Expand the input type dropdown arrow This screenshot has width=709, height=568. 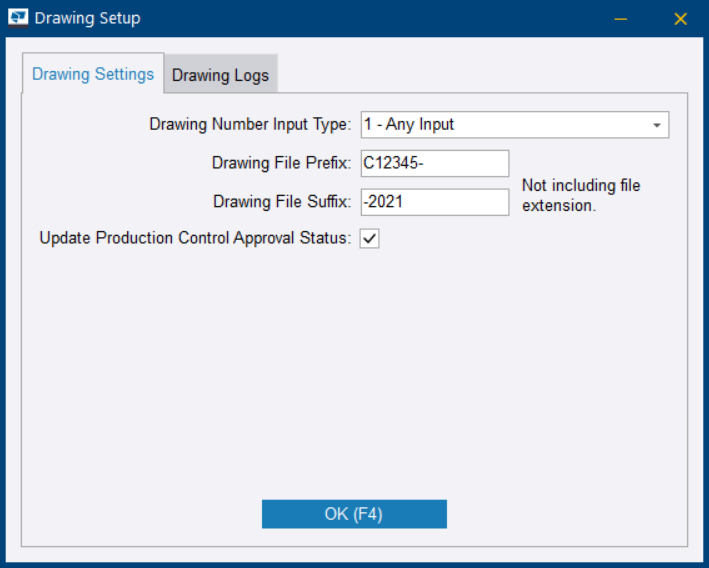(657, 126)
